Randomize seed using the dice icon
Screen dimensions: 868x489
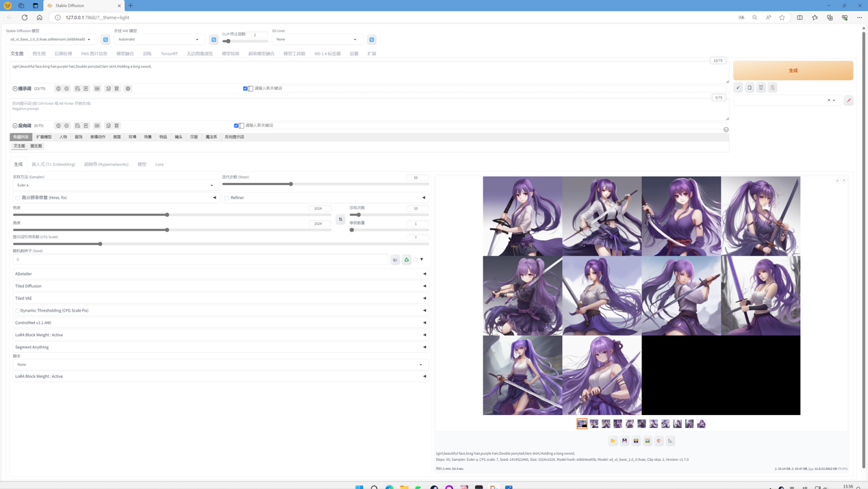tap(395, 260)
